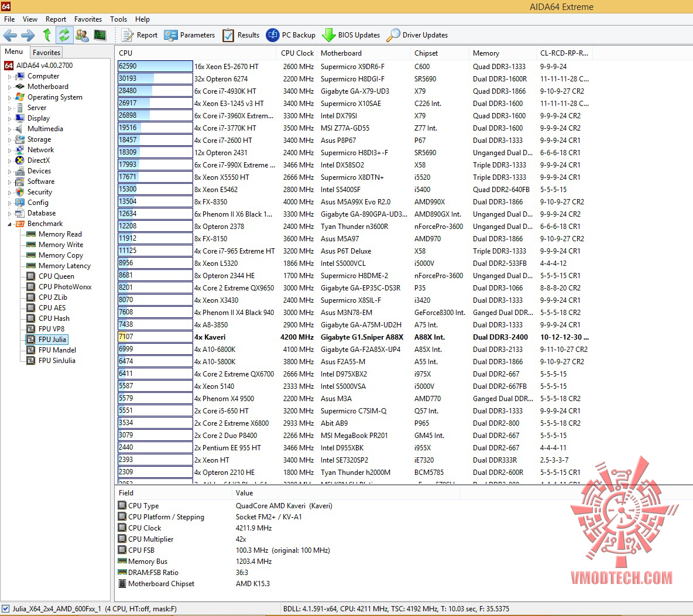
Task: Expand the Computer tree node
Action: tap(9, 77)
